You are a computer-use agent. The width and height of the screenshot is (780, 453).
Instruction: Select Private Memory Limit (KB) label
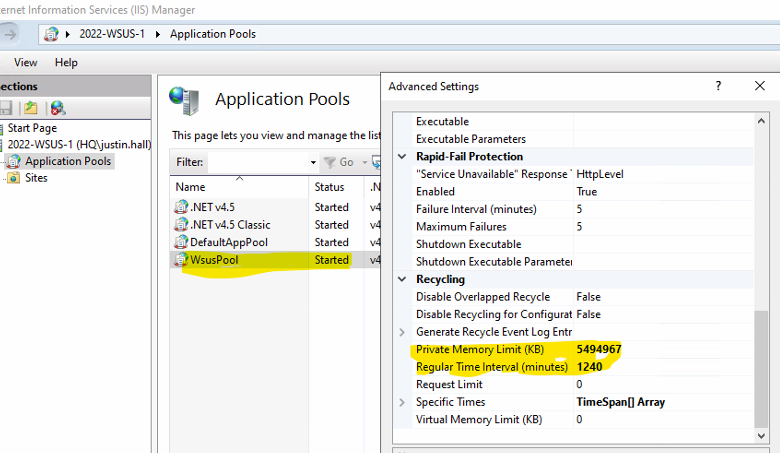(480, 349)
